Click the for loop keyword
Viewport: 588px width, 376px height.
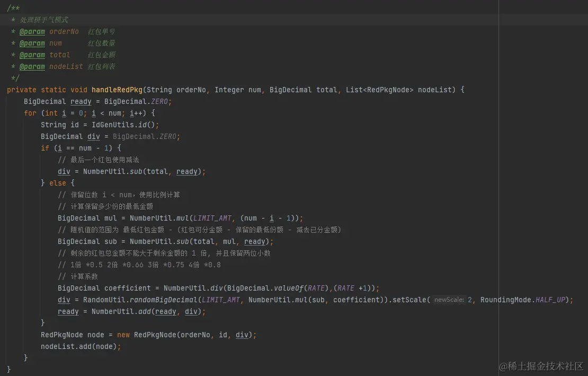pyautogui.click(x=30, y=113)
